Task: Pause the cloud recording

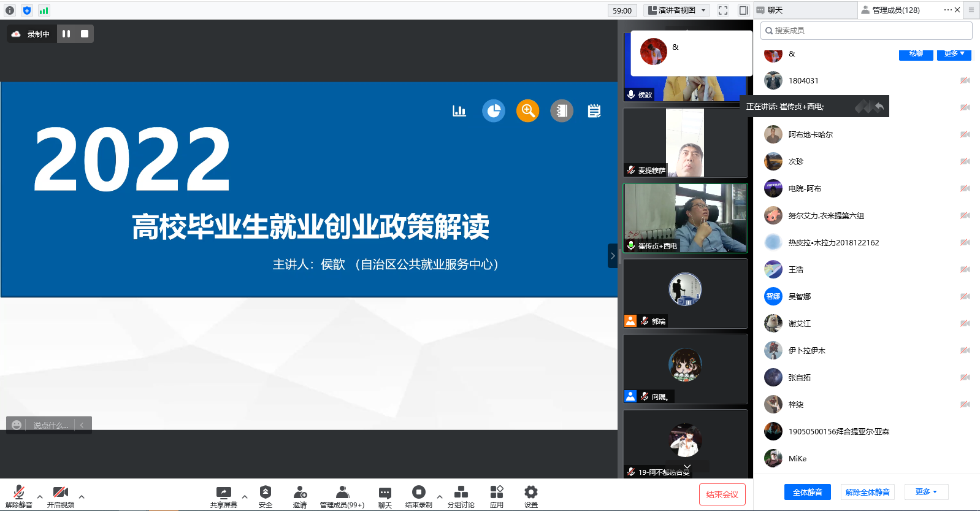Action: coord(66,34)
